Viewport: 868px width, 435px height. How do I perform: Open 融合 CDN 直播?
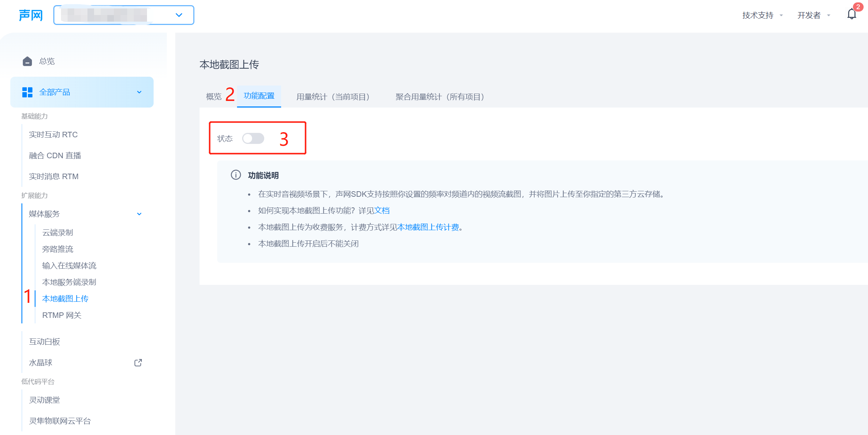(x=55, y=156)
